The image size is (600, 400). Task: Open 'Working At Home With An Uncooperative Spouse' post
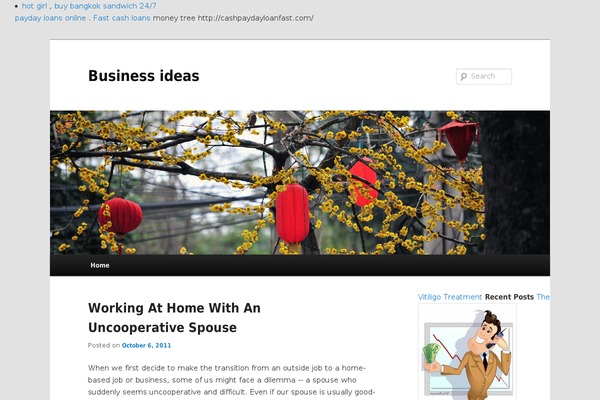[174, 318]
